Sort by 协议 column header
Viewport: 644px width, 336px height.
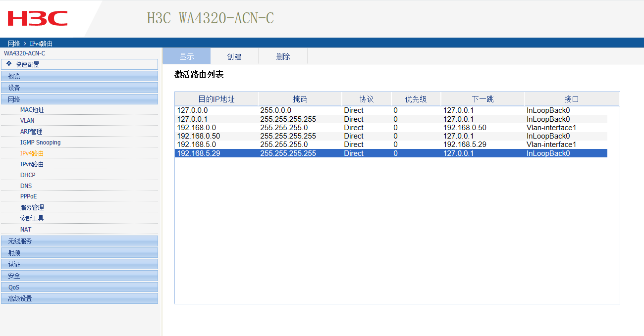[367, 99]
